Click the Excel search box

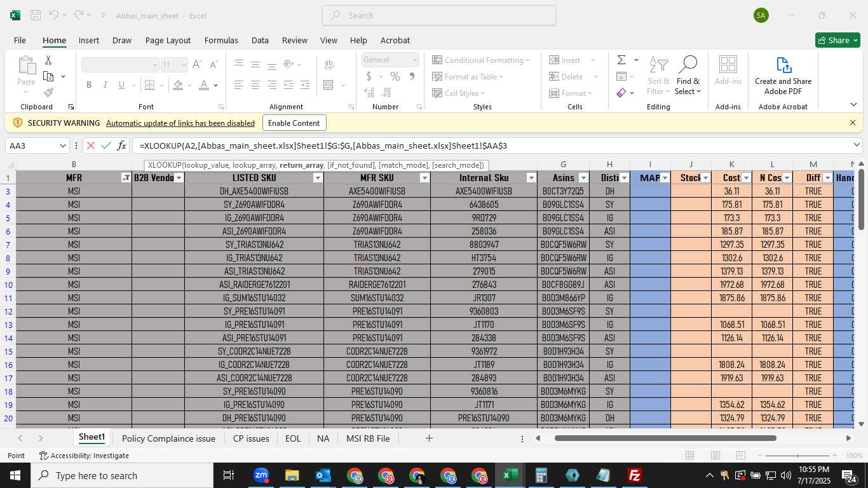coord(439,15)
